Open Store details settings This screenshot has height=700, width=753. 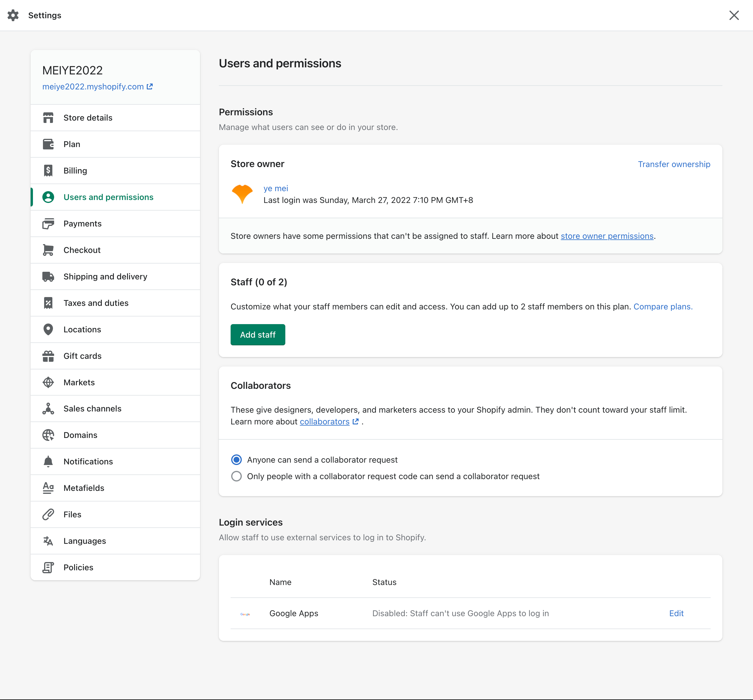click(115, 118)
